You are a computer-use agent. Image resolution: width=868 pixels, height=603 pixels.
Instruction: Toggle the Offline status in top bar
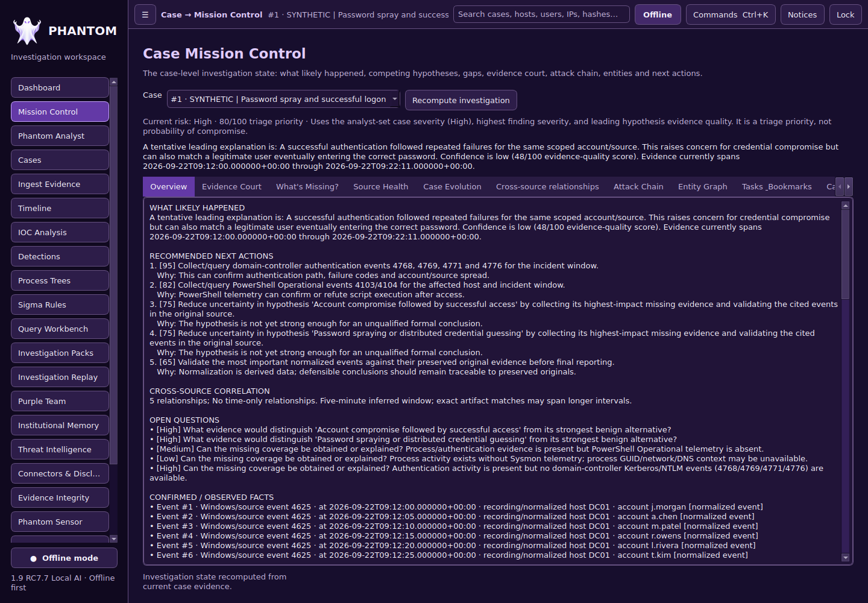tap(658, 14)
